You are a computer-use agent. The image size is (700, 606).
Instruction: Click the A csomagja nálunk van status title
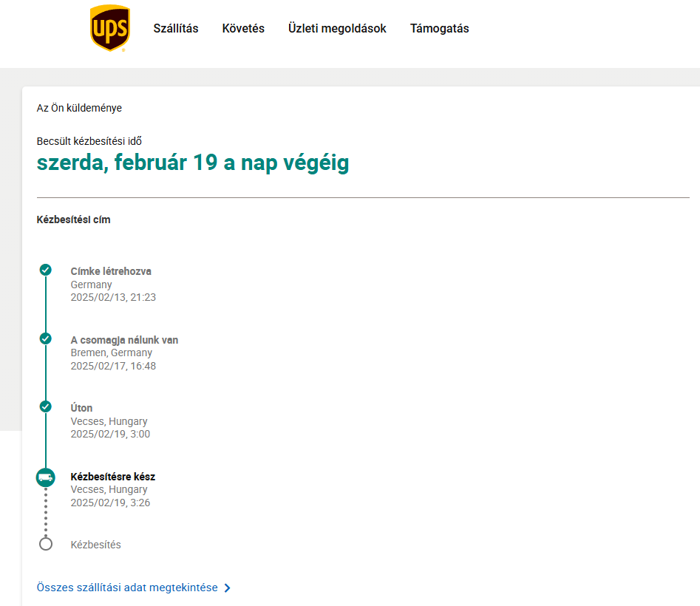coord(124,340)
